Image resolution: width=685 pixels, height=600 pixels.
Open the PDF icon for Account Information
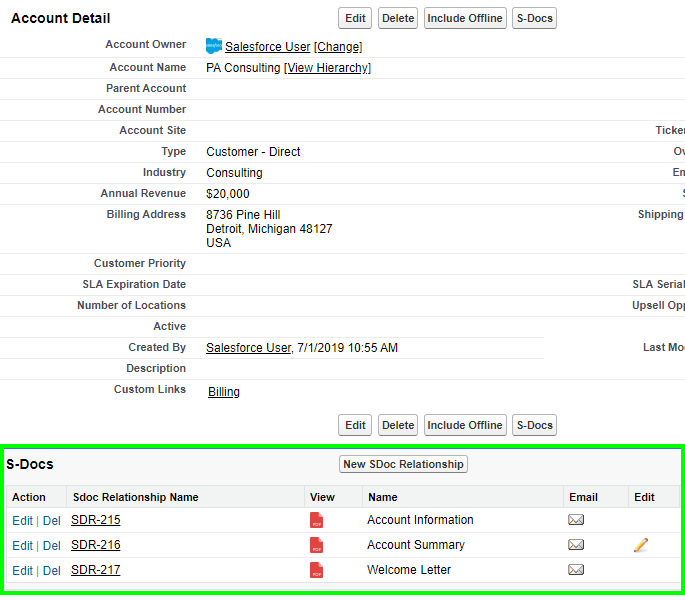click(316, 520)
